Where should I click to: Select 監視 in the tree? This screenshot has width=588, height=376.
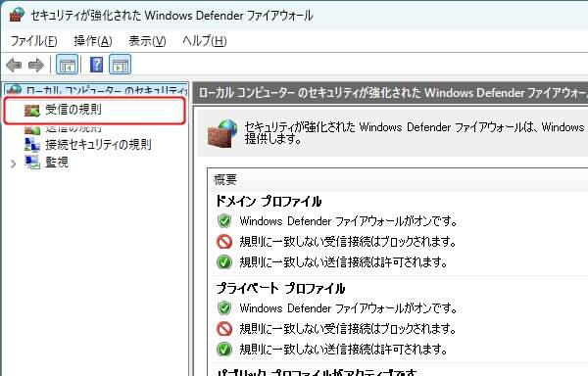coord(57,163)
